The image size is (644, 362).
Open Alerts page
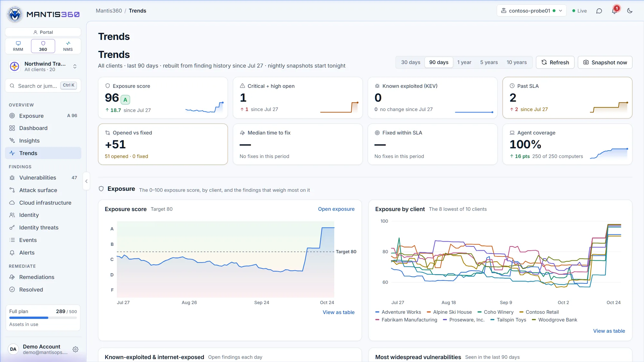[43, 253]
